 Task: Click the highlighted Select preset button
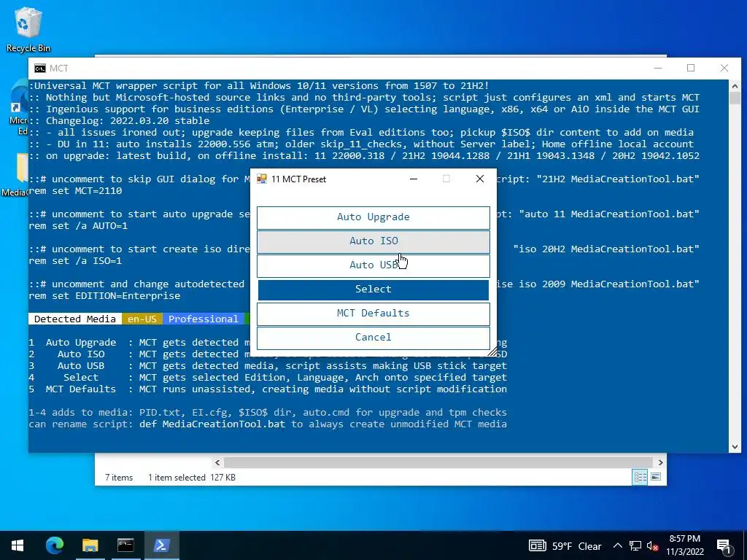tap(373, 289)
